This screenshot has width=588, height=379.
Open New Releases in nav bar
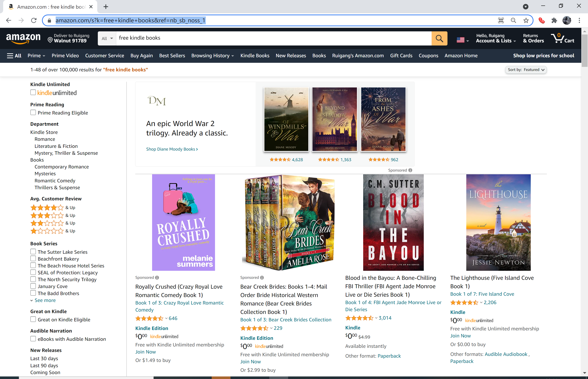coord(291,56)
